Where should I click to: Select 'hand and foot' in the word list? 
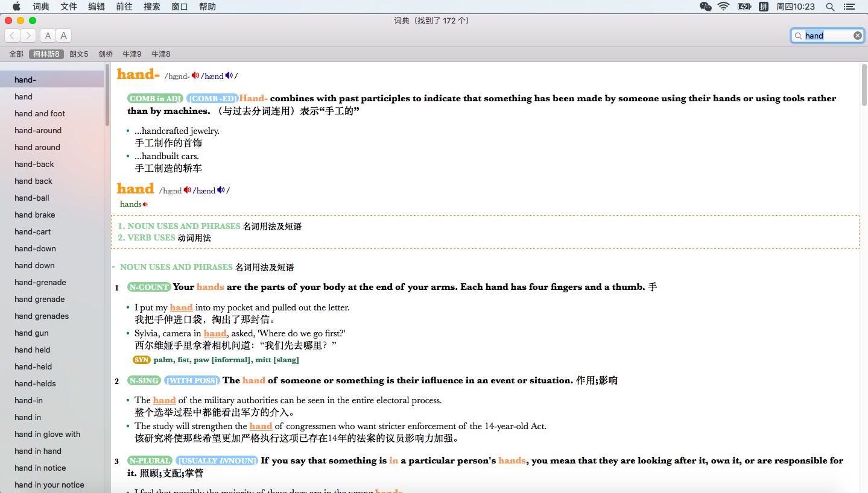pyautogui.click(x=40, y=113)
